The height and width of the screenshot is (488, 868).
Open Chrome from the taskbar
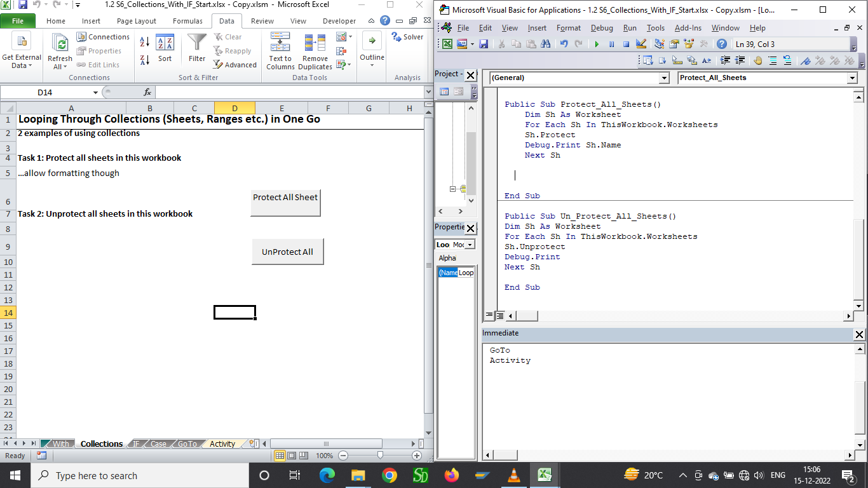pyautogui.click(x=390, y=475)
